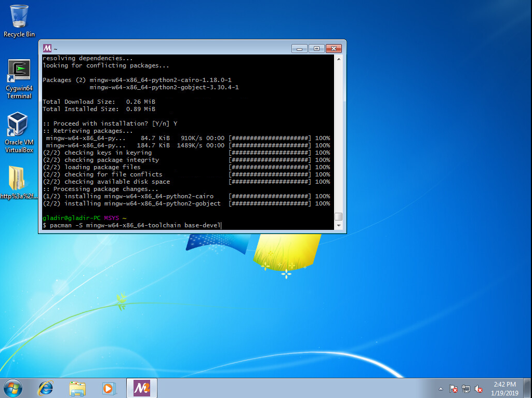Open the Action Center flag icon
The height and width of the screenshot is (398, 532).
pyautogui.click(x=453, y=389)
